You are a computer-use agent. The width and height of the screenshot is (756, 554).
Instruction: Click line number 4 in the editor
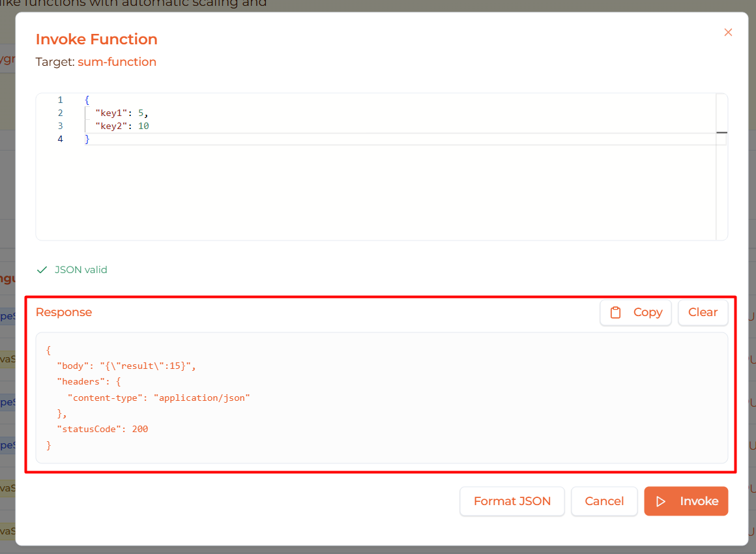[x=60, y=139]
